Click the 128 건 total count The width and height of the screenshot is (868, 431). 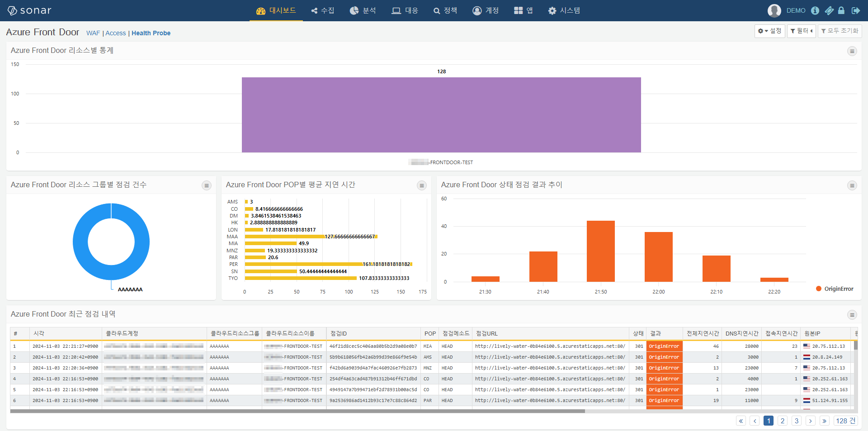click(x=846, y=421)
